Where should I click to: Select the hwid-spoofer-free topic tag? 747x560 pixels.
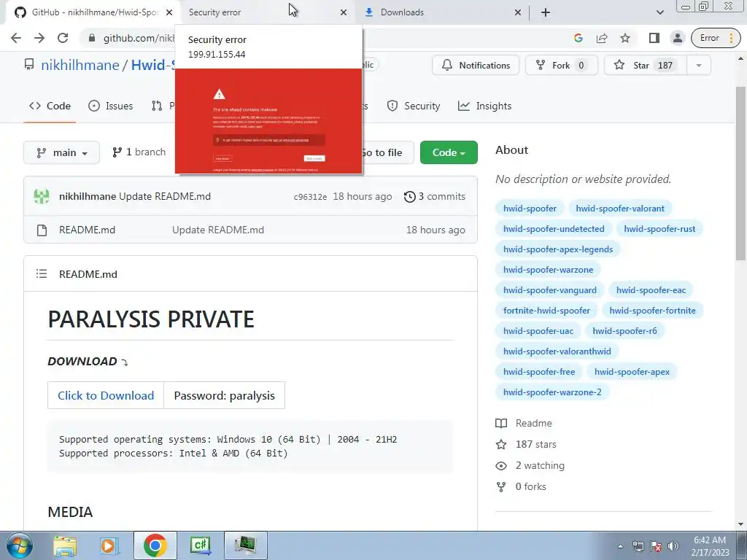(539, 371)
